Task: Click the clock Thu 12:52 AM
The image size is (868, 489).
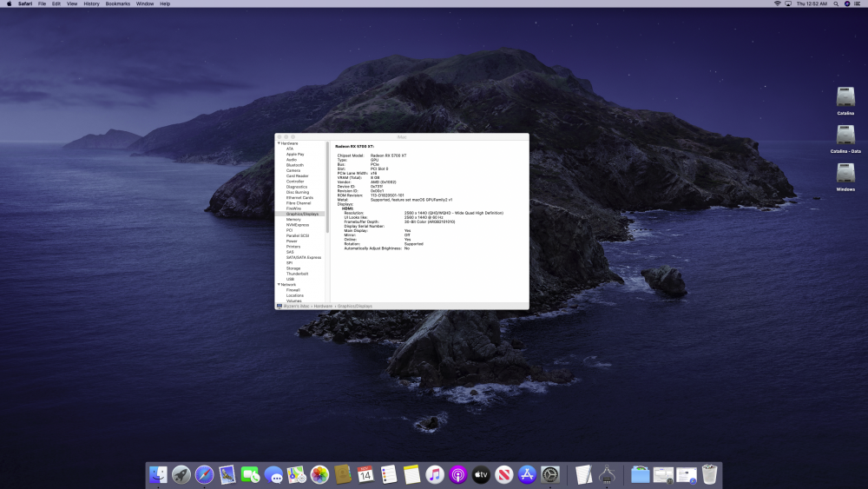Action: tap(812, 3)
